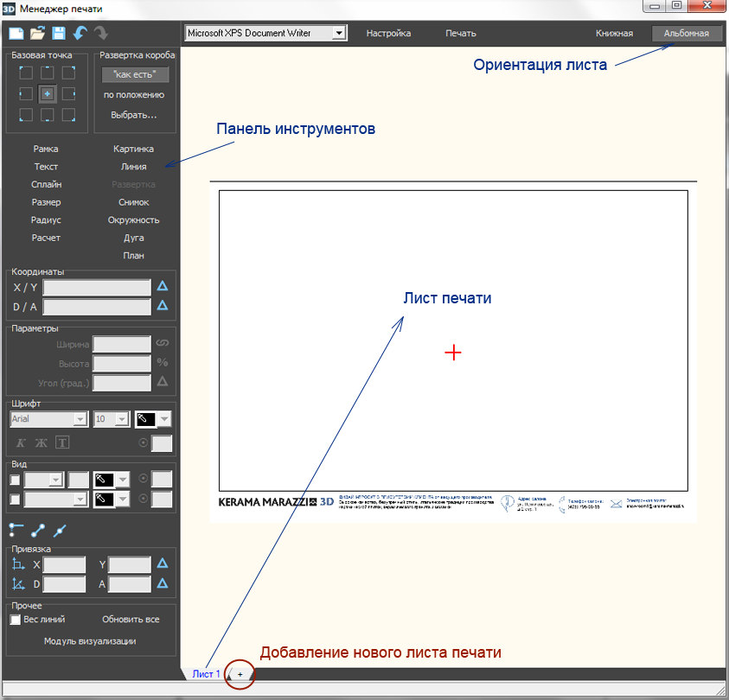This screenshot has width=729, height=700.
Task: Tick the second checkbox in Вид section
Action: click(15, 500)
